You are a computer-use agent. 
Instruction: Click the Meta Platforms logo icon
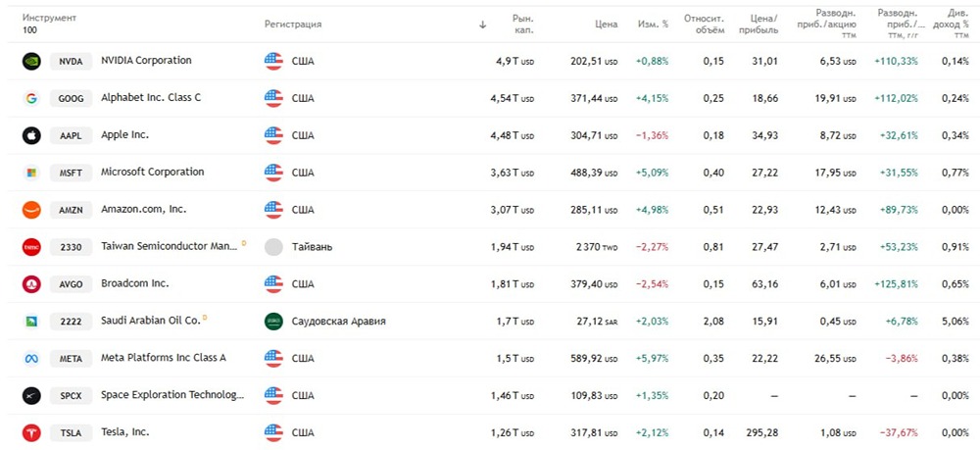tap(31, 359)
